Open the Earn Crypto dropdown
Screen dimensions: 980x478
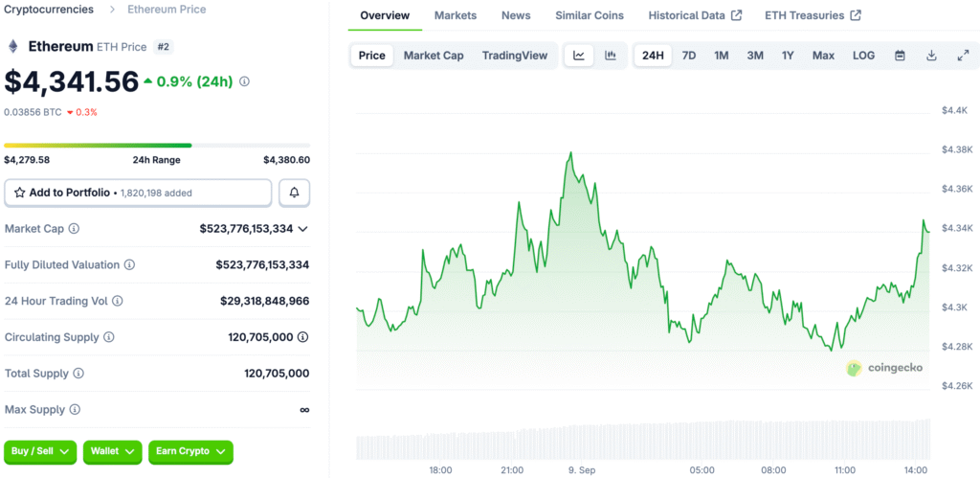(x=190, y=452)
